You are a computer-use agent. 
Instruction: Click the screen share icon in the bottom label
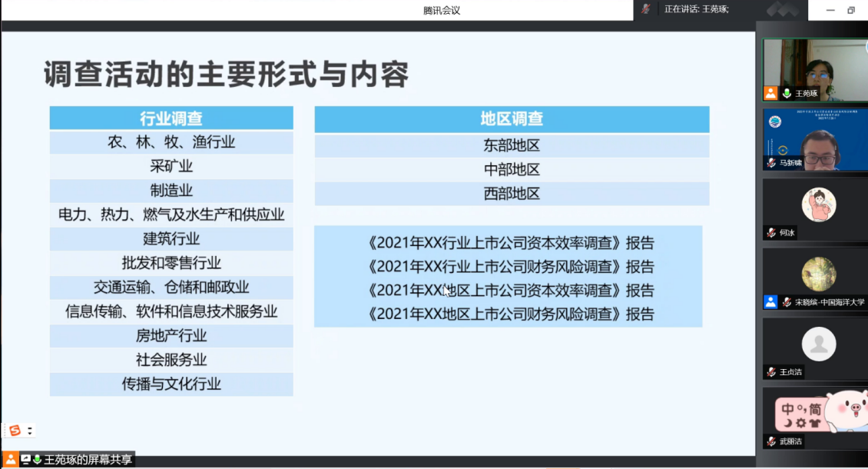[x=26, y=459]
